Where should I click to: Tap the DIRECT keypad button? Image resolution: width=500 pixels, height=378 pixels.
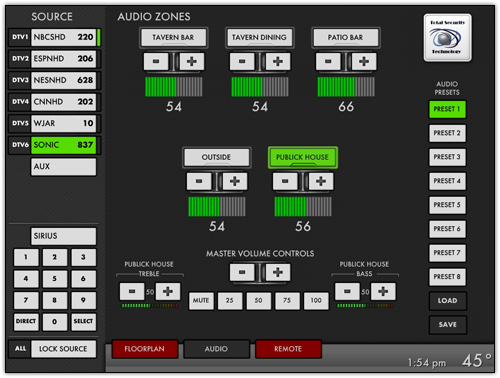tap(26, 322)
